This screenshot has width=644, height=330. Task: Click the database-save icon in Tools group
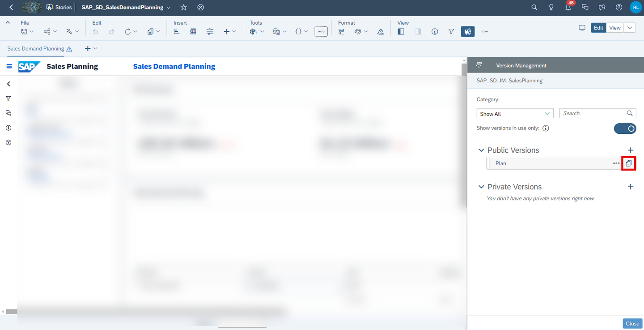point(276,31)
